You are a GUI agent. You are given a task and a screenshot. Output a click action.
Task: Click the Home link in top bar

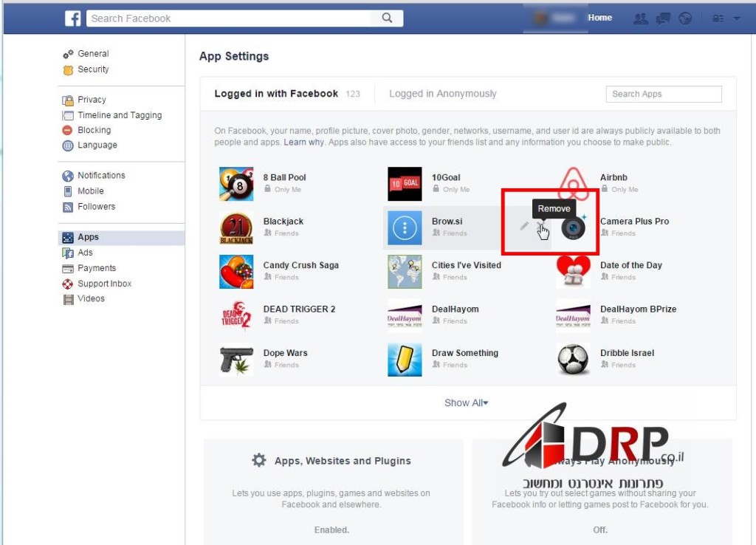[x=599, y=18]
